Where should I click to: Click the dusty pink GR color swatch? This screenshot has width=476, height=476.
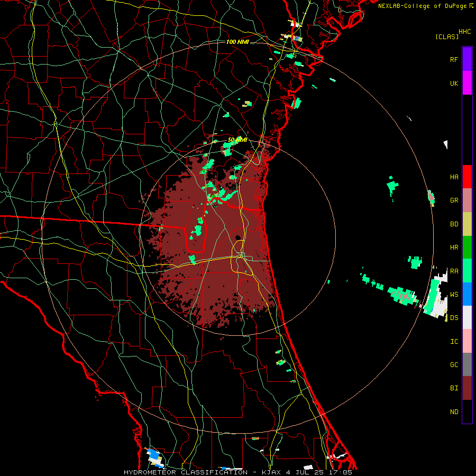(x=467, y=200)
